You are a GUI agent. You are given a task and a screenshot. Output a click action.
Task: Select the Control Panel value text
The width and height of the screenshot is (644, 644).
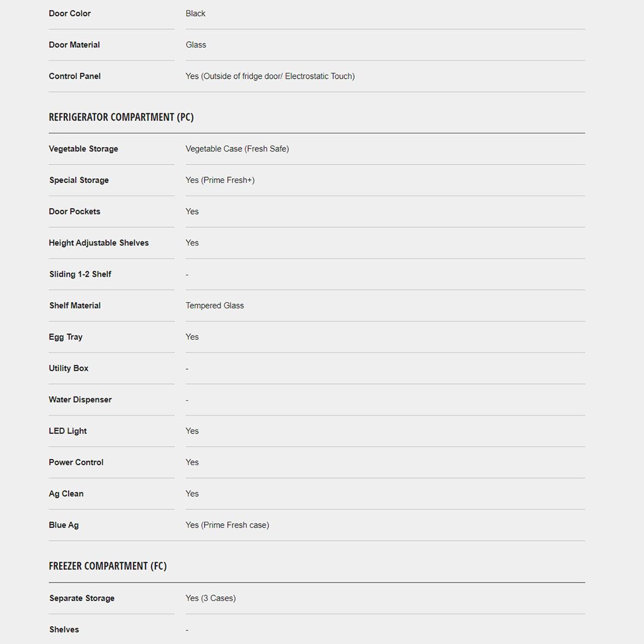(x=270, y=76)
